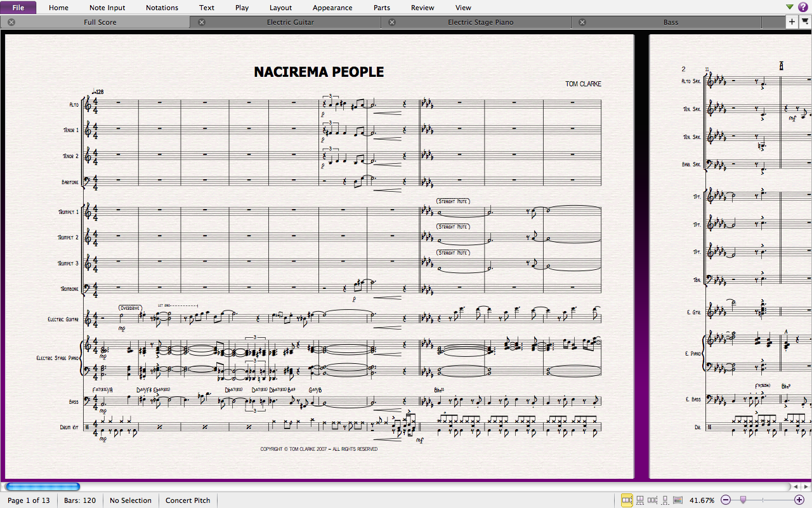Click the Tenor 2 staff name
Screen dimensions: 812x508
click(x=70, y=156)
